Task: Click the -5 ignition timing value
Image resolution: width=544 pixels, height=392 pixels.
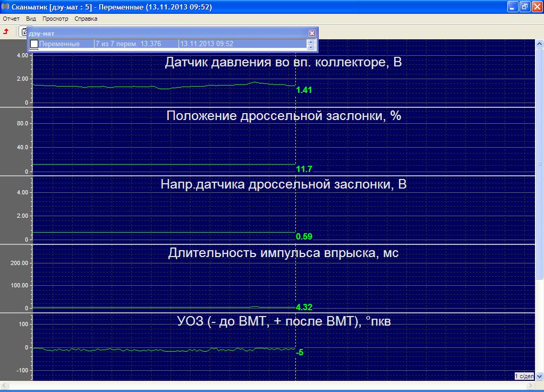Action: pyautogui.click(x=300, y=353)
